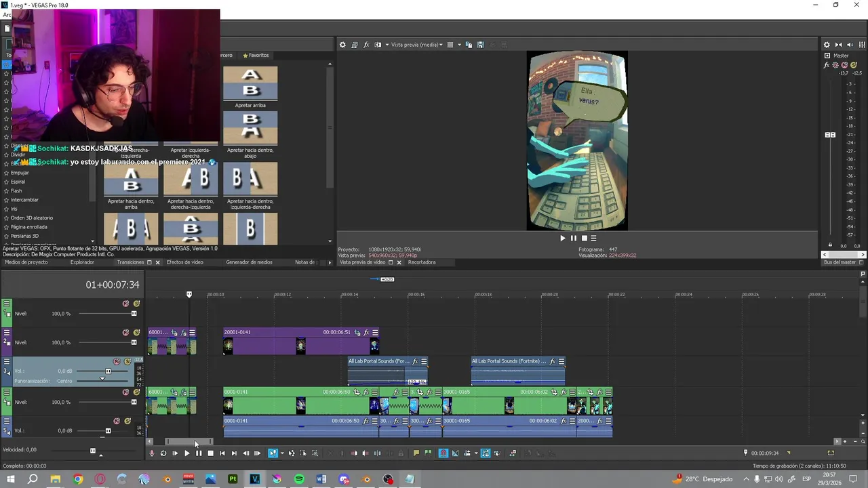Open Google Chrome from taskbar

click(x=78, y=479)
